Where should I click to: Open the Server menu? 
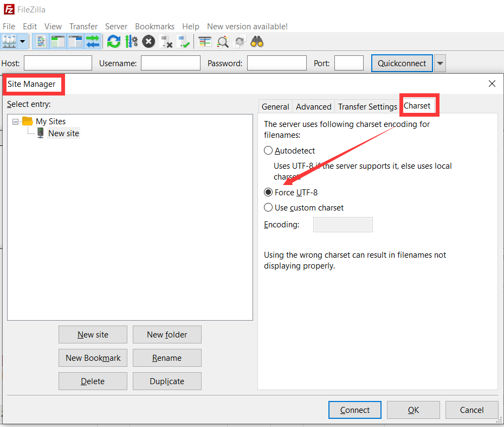pyautogui.click(x=116, y=27)
